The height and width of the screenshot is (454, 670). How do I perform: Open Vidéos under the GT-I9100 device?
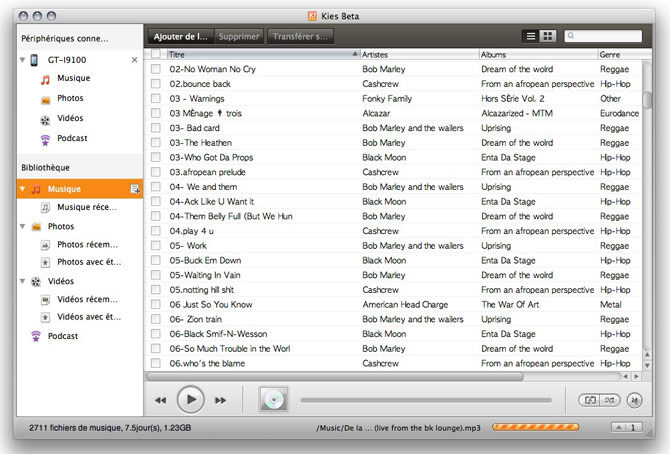(x=70, y=118)
